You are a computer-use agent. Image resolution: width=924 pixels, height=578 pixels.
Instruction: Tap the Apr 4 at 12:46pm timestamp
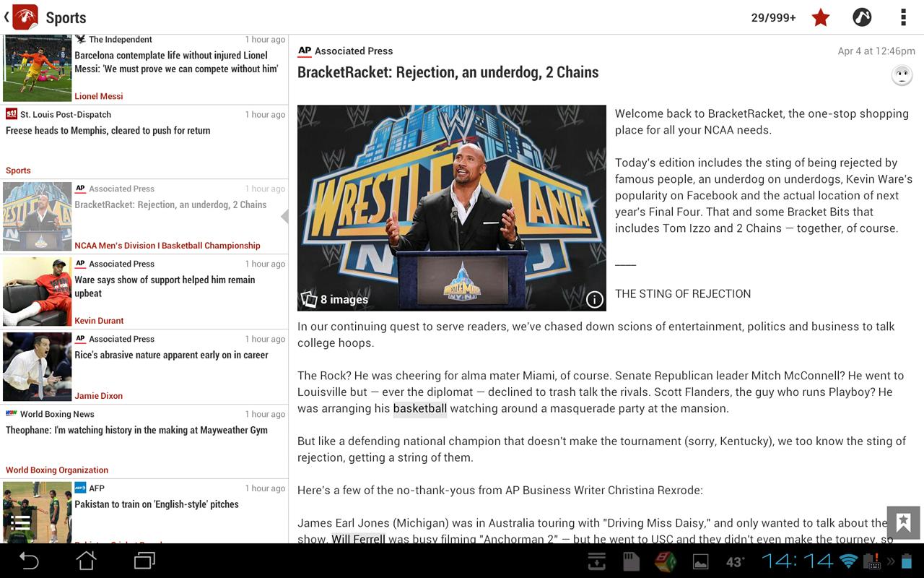pos(876,51)
